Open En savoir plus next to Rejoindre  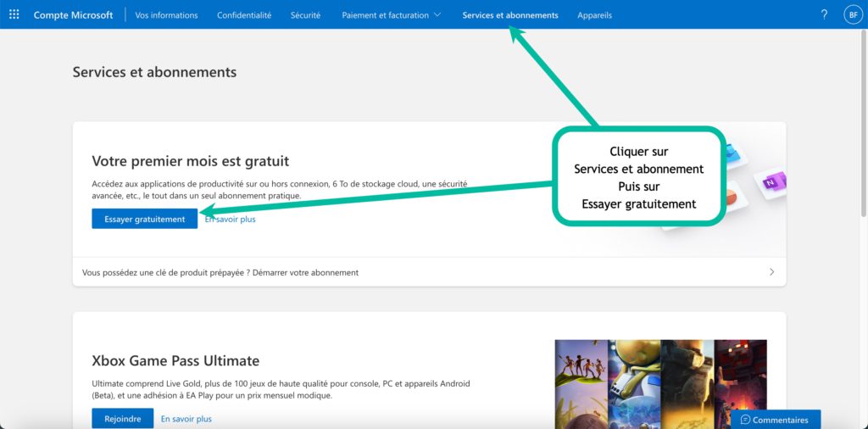pyautogui.click(x=186, y=418)
